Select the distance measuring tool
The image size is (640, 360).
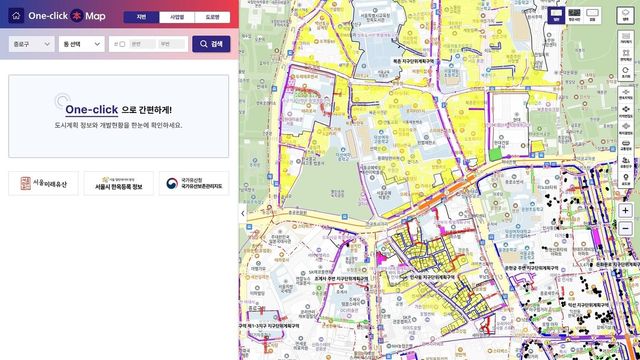(x=625, y=39)
